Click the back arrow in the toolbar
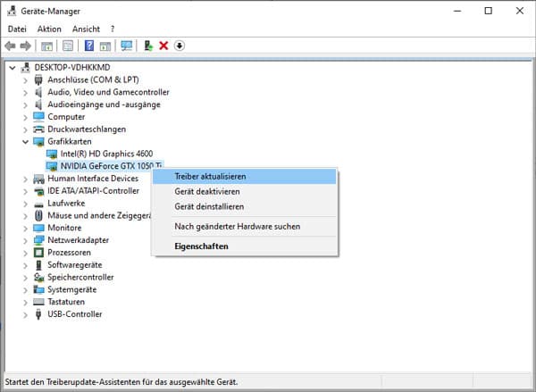This screenshot has height=392, width=536. point(10,46)
